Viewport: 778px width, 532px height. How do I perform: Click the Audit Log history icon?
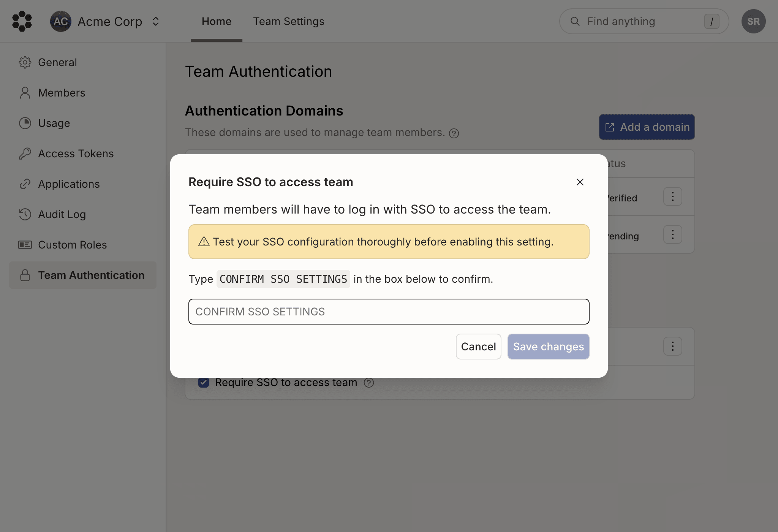25,214
